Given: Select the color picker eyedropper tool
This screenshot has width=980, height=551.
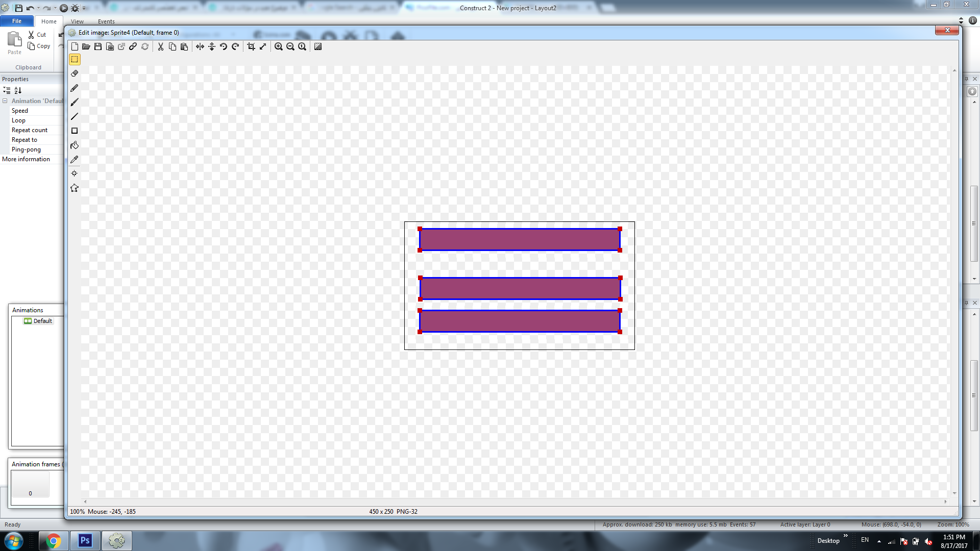Looking at the screenshot, I should [x=75, y=159].
